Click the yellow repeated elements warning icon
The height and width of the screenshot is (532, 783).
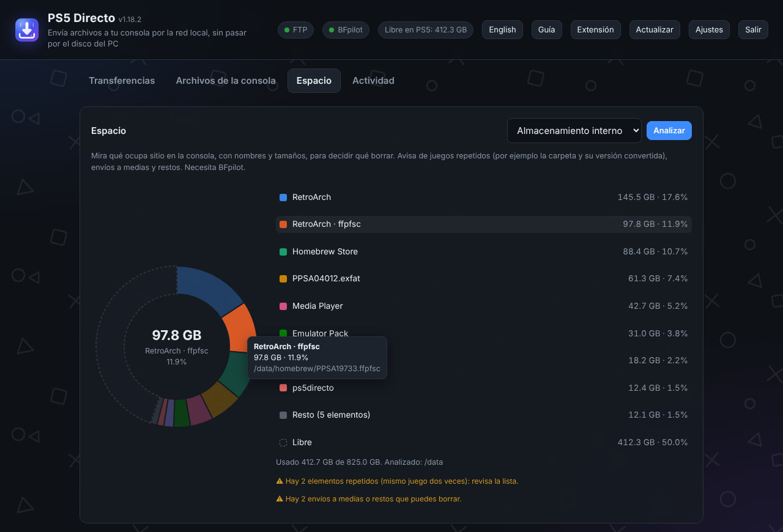pos(280,481)
